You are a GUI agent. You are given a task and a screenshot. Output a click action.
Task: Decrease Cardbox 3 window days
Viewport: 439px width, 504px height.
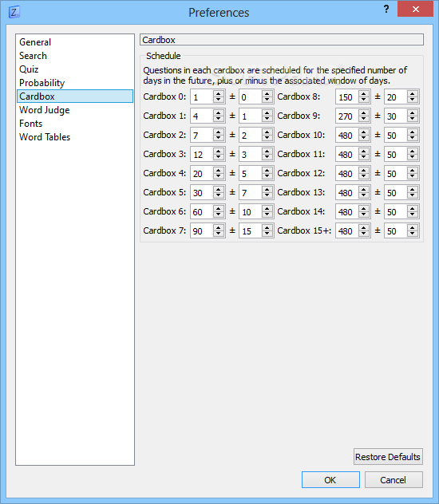click(x=267, y=157)
